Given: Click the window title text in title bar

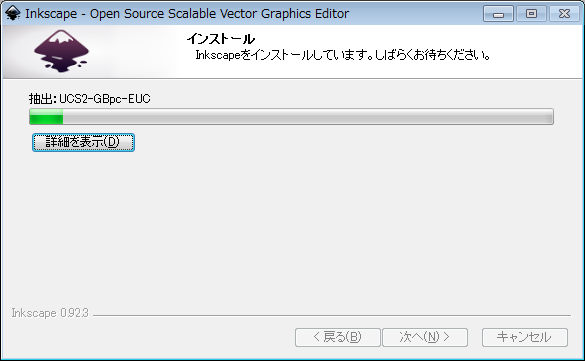Looking at the screenshot, I should pyautogui.click(x=187, y=14).
